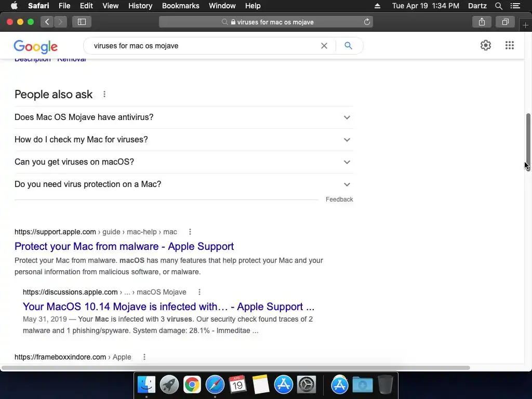
Task: Toggle the Safari sidebar button
Action: tap(82, 22)
